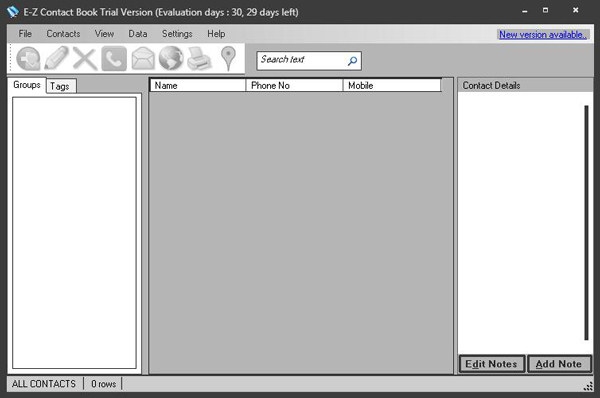Minimize the E-Z Contact Book window

pyautogui.click(x=525, y=11)
